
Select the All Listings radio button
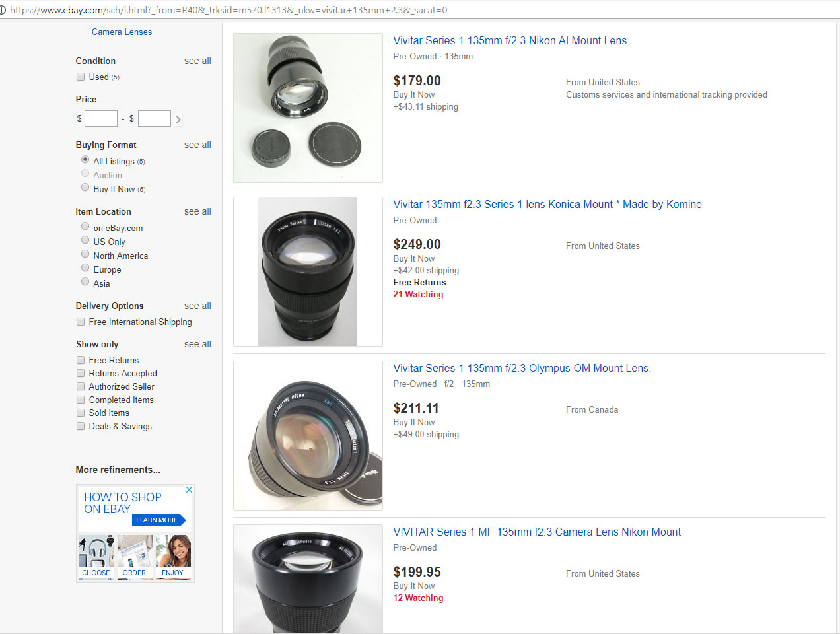[85, 160]
